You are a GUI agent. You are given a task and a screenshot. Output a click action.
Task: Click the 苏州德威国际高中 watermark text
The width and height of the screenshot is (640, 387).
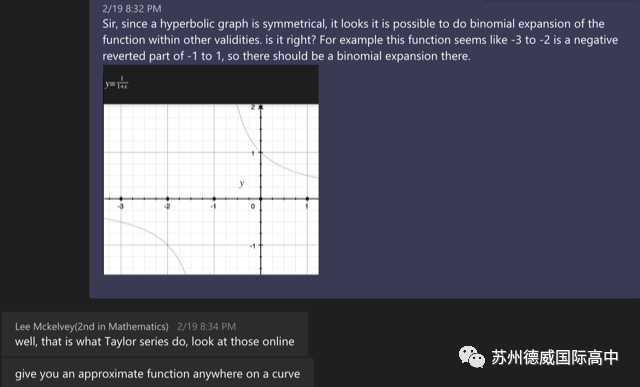tap(555, 357)
